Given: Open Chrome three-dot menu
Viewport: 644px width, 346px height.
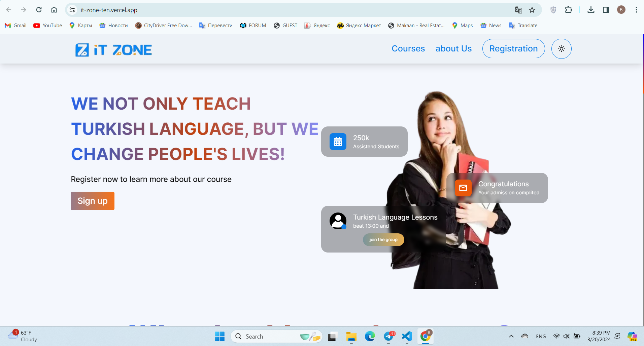Looking at the screenshot, I should coord(636,10).
